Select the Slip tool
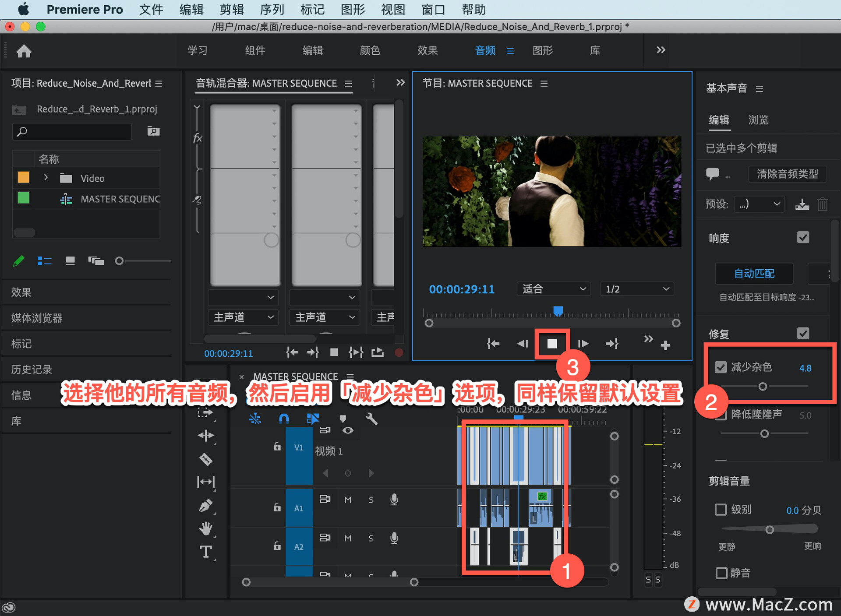 pos(206,482)
